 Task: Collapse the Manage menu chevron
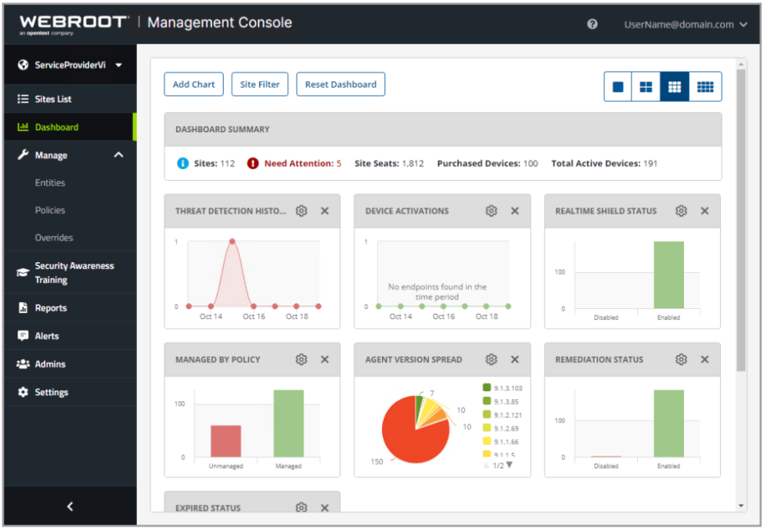point(118,155)
